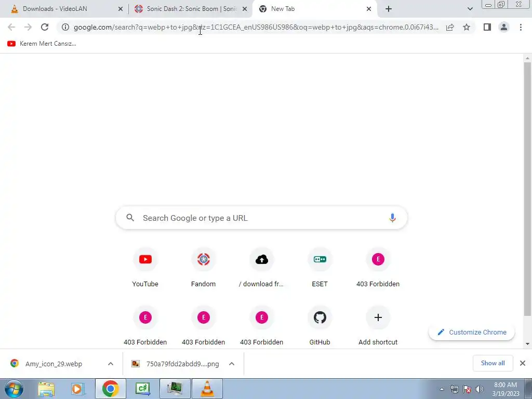Launch Windows Media Player from taskbar
532x399 pixels.
77,389
